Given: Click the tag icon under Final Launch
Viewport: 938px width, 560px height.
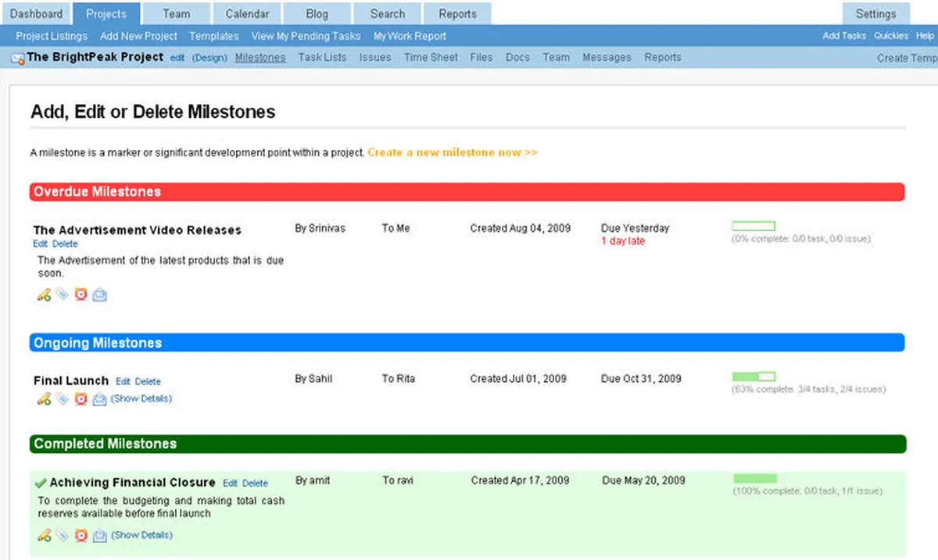Looking at the screenshot, I should point(62,399).
